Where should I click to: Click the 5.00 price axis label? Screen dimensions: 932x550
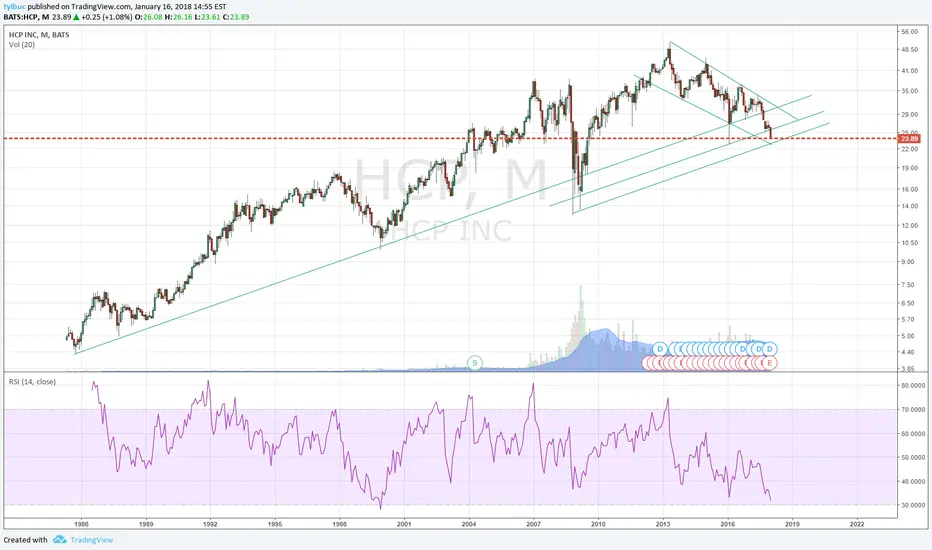908,336
